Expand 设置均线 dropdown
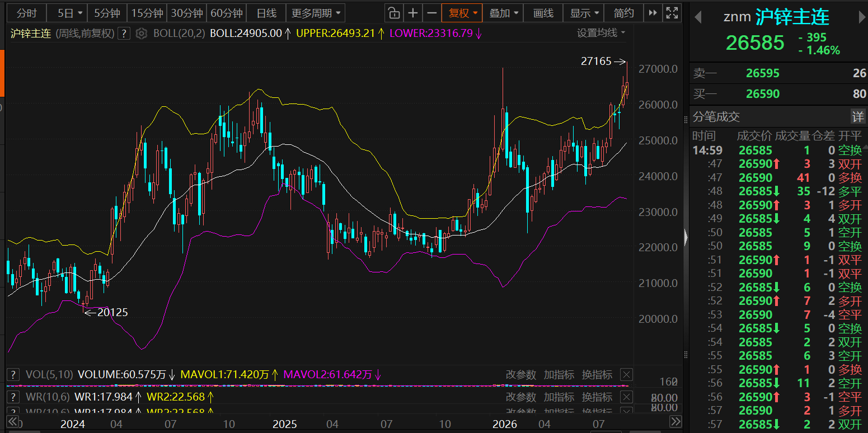The height and width of the screenshot is (433, 868). (x=601, y=33)
